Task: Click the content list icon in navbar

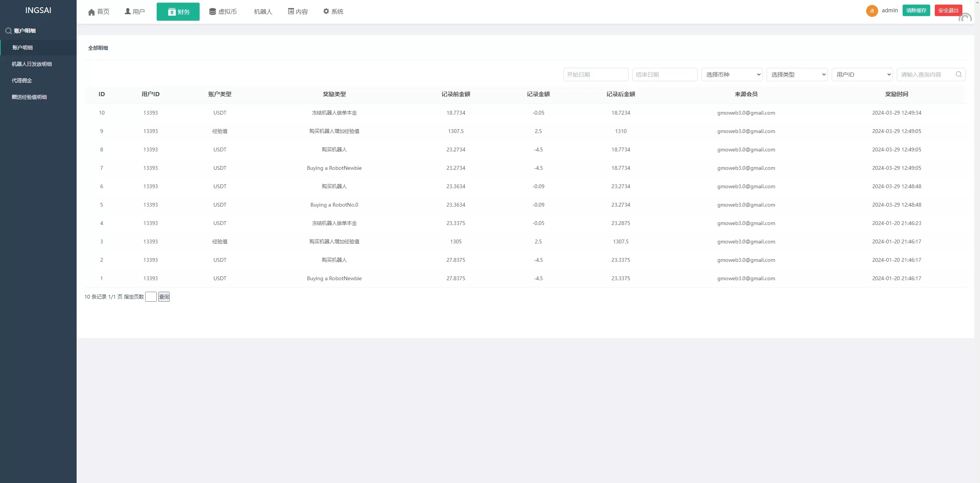Action: click(x=291, y=11)
